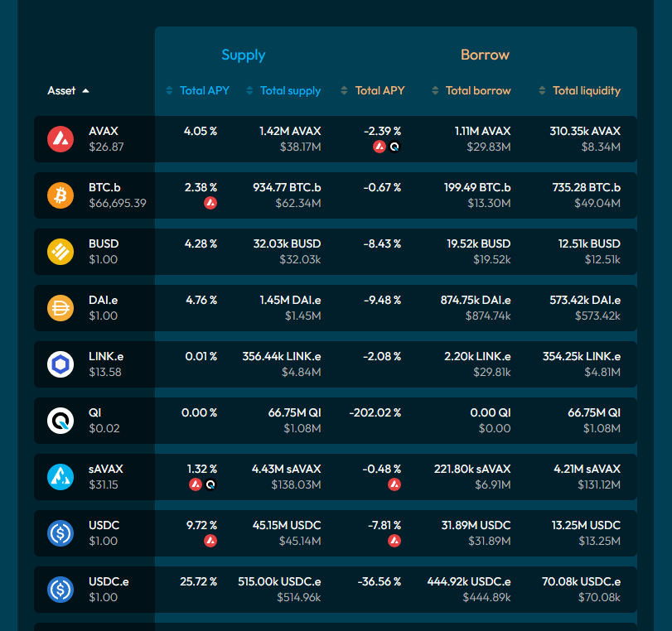
Task: Click BUSD total liquidity 12.51k BUSD
Action: tap(589, 243)
